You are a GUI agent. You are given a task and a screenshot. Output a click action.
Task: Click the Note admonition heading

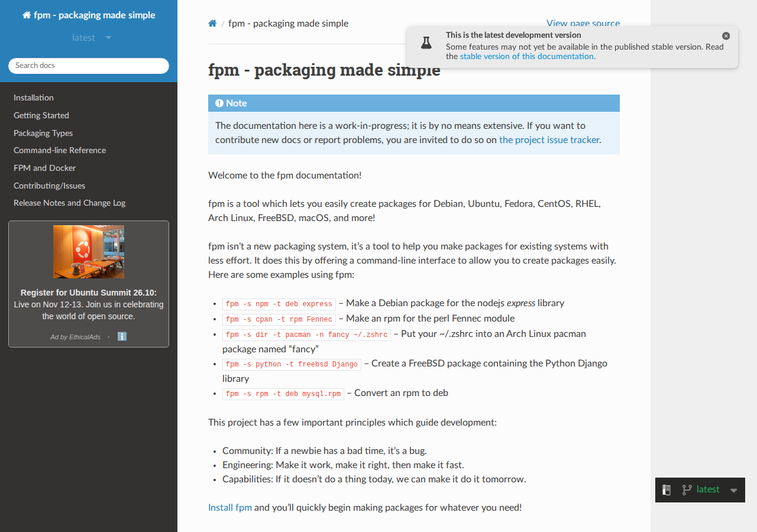coord(414,103)
